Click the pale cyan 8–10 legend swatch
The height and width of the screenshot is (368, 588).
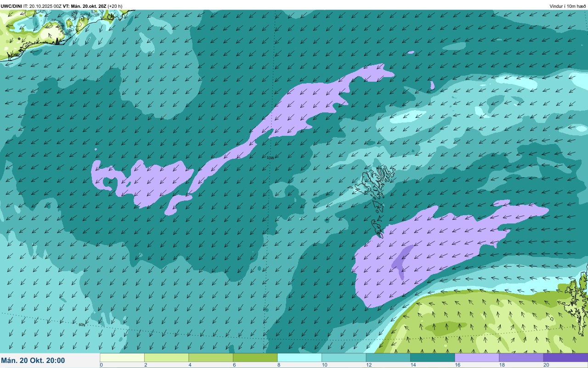coord(300,357)
